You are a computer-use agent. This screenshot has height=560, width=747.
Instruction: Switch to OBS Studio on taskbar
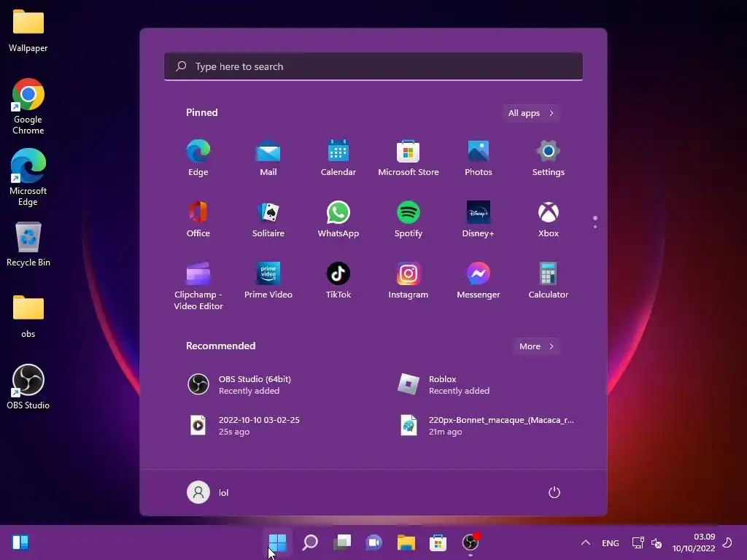click(471, 542)
